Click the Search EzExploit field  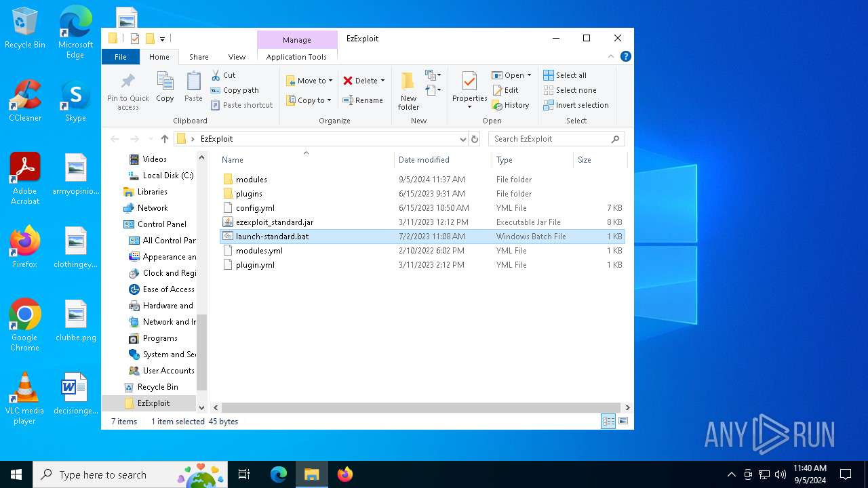(556, 139)
